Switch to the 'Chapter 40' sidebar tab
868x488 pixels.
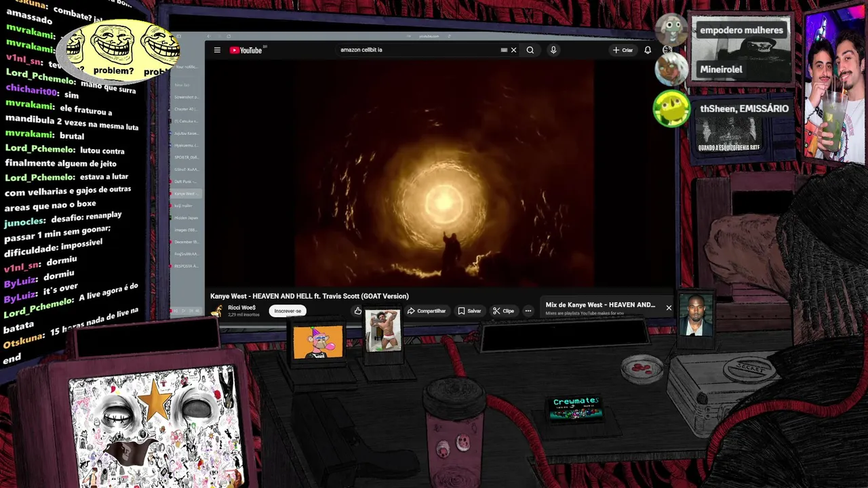pyautogui.click(x=185, y=109)
